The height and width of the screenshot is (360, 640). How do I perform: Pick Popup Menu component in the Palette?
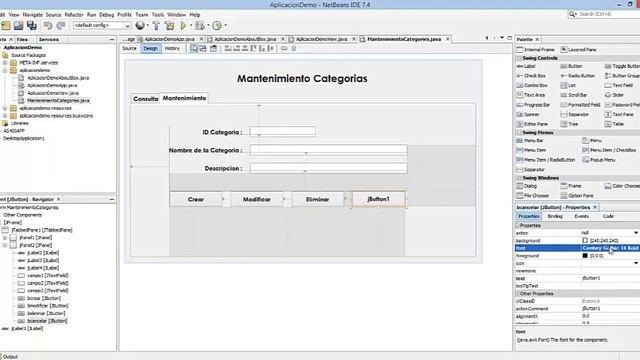click(x=599, y=160)
